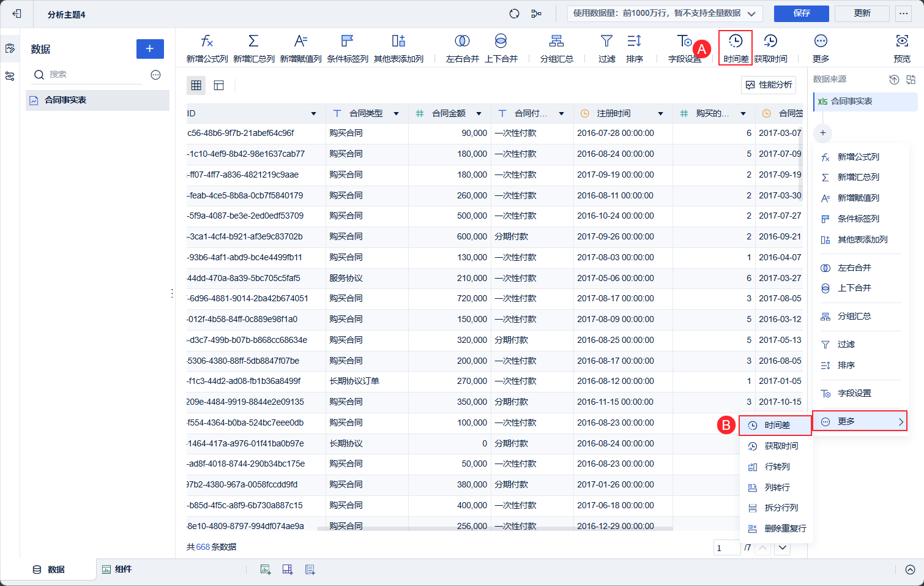Click the 保存 button

click(801, 13)
